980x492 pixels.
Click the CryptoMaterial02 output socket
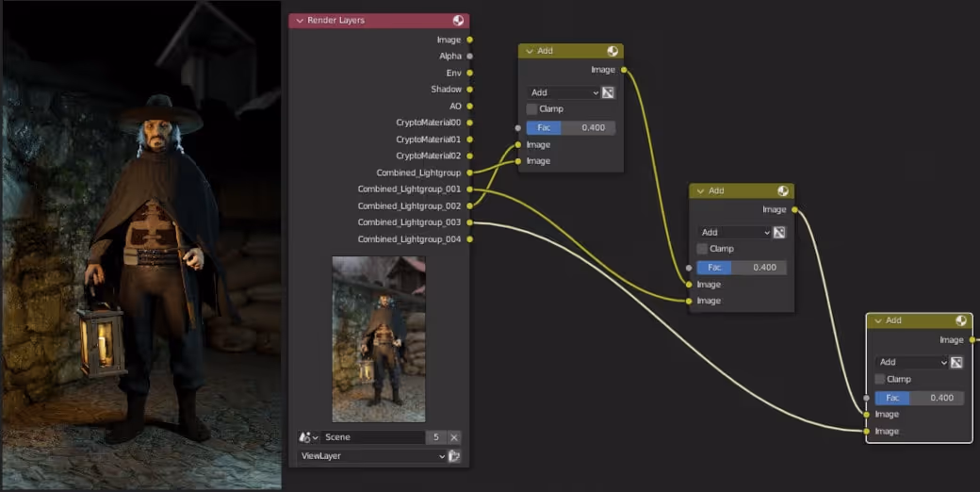pyautogui.click(x=469, y=156)
